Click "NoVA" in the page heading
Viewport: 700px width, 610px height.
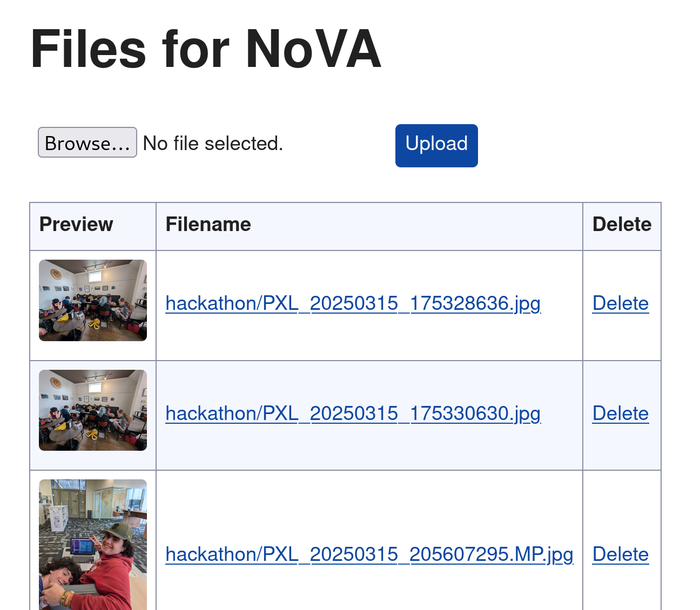pos(313,49)
